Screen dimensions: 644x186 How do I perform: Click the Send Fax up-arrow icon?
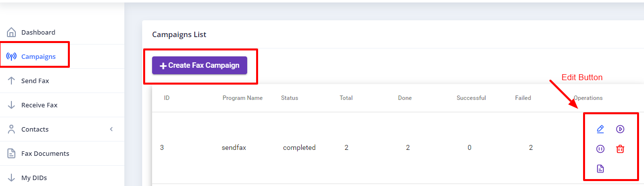pyautogui.click(x=11, y=81)
